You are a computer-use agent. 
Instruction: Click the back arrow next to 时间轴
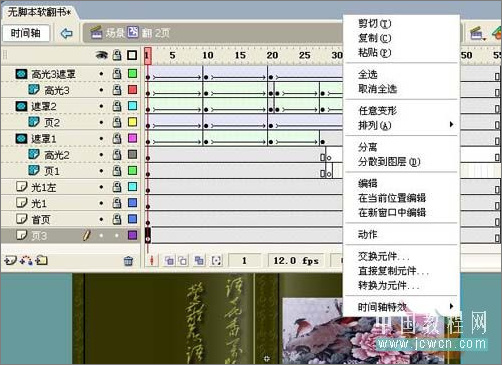pyautogui.click(x=66, y=33)
